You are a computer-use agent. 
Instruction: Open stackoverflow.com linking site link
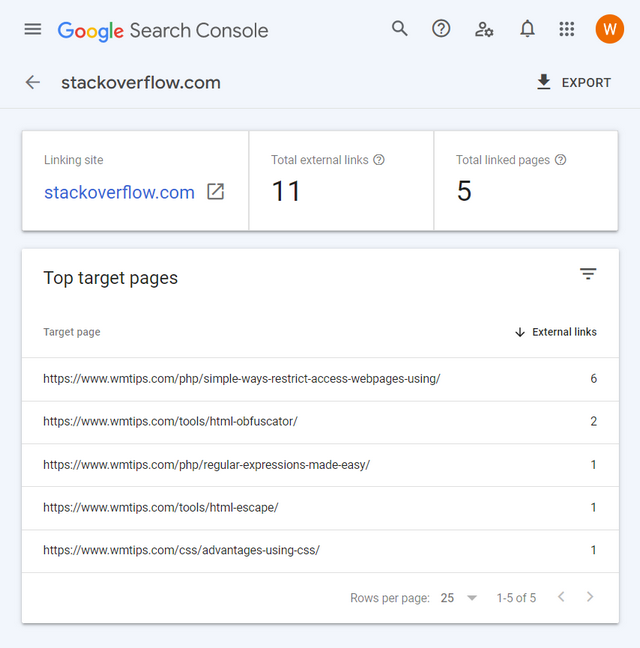coord(119,192)
